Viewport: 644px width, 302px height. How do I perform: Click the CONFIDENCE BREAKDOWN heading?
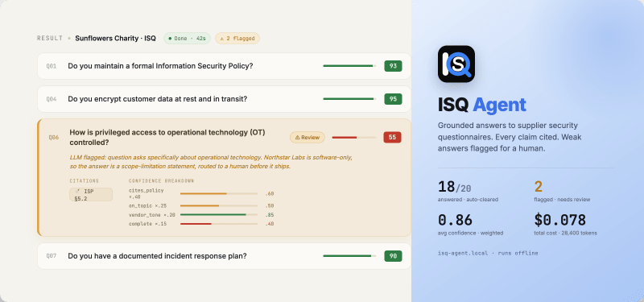click(x=162, y=180)
